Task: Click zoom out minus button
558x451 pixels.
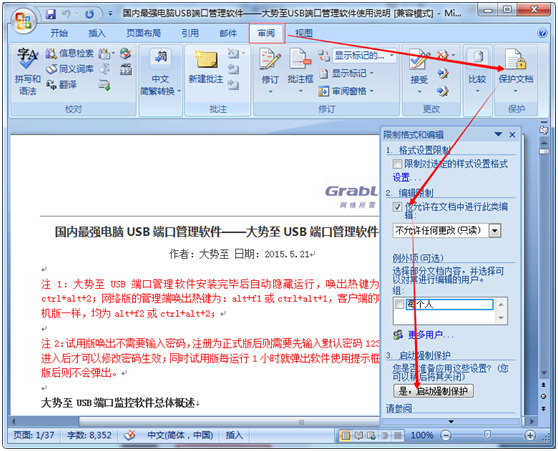Action: 446,435
